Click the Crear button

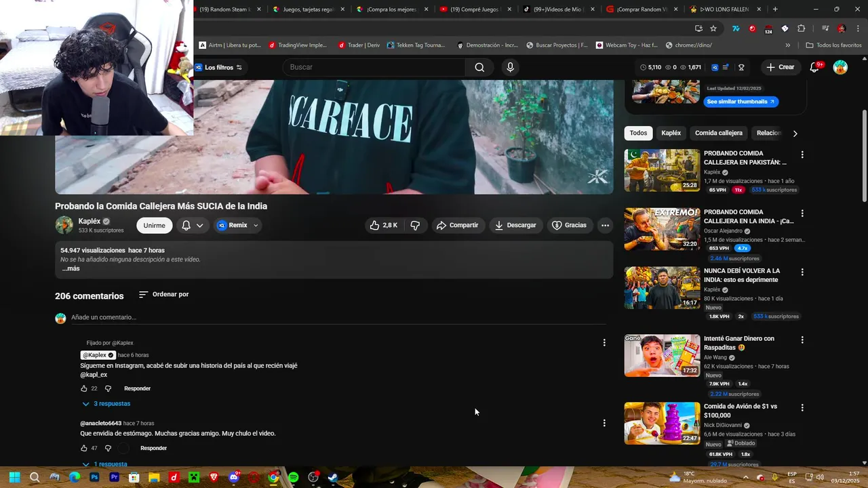pyautogui.click(x=780, y=67)
